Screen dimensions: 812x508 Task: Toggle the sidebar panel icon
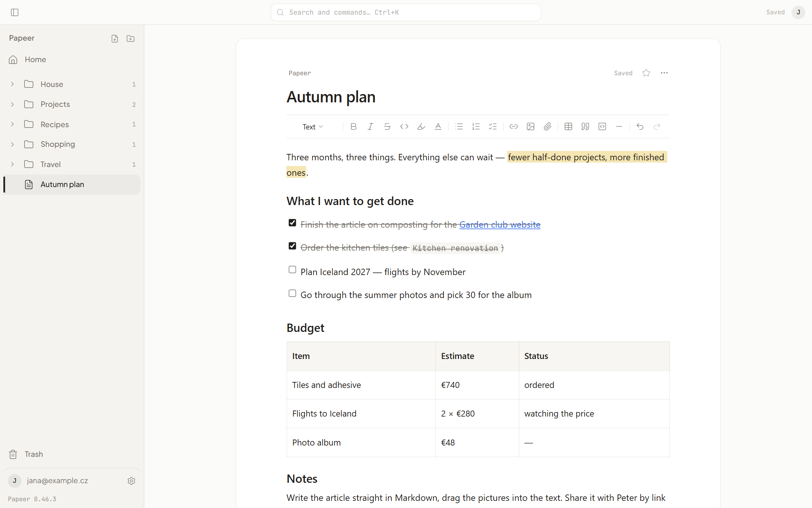15,12
